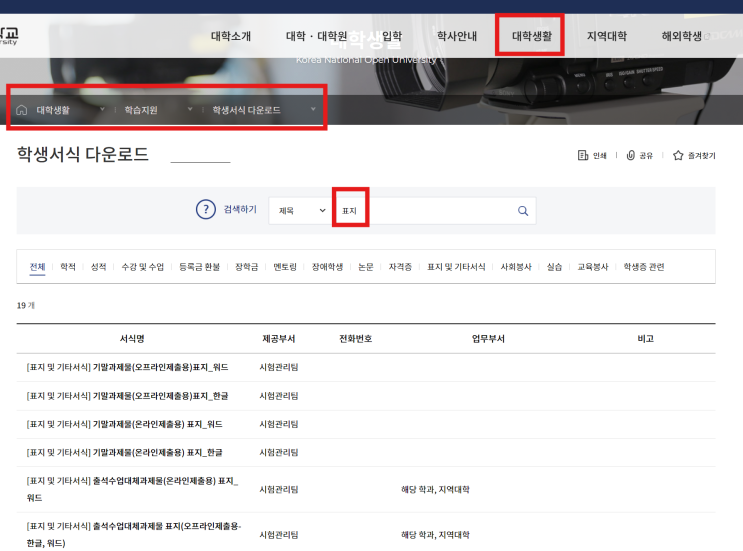
Task: Click the 비고 column header
Action: pyautogui.click(x=645, y=339)
